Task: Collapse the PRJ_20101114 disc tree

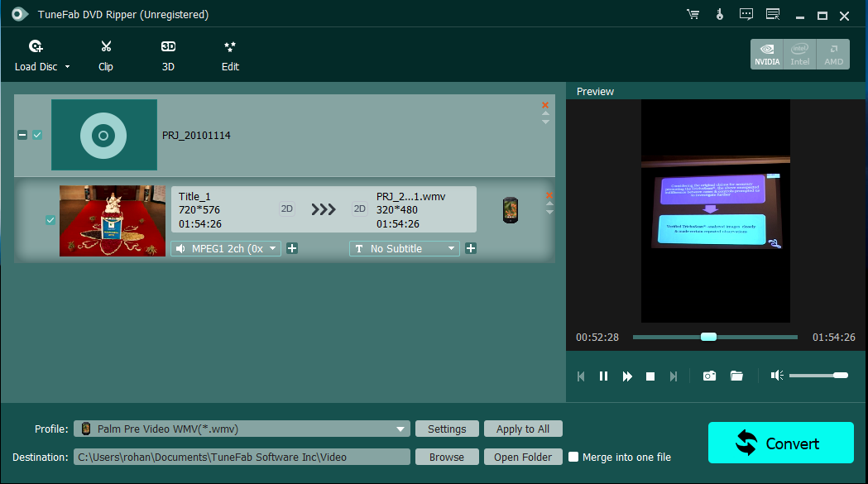Action: [x=22, y=135]
